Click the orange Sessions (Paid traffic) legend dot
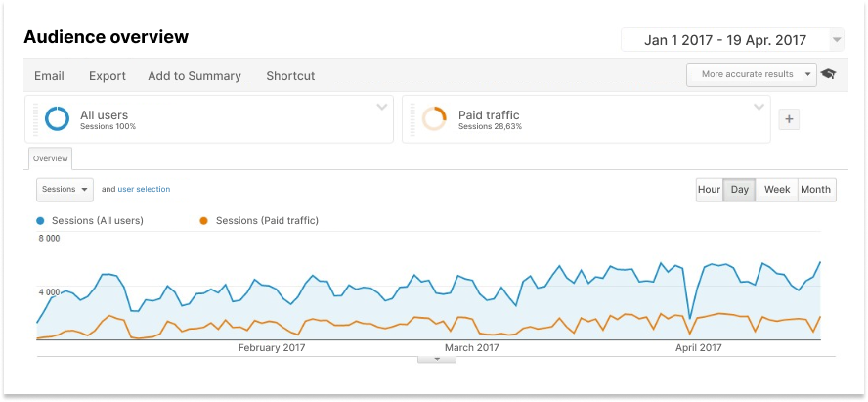This screenshot has width=868, height=402. (203, 221)
